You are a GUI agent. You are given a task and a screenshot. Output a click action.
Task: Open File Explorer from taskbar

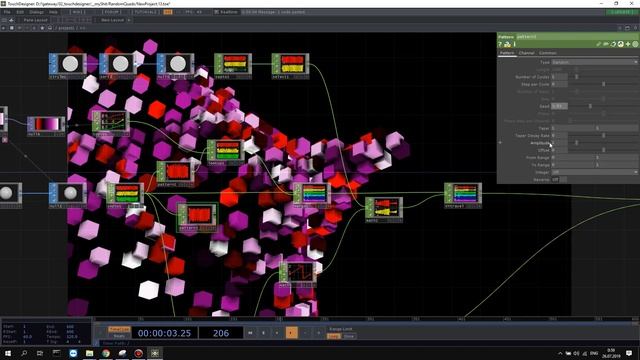click(89, 353)
